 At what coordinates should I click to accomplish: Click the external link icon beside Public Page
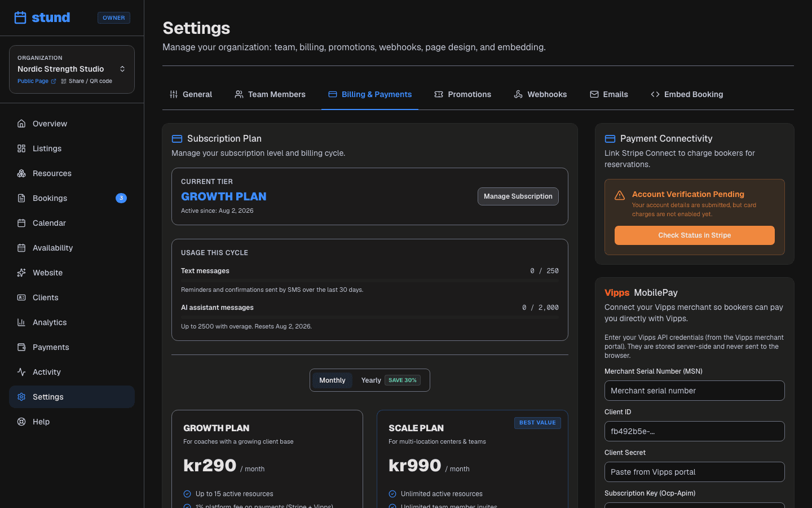(54, 81)
